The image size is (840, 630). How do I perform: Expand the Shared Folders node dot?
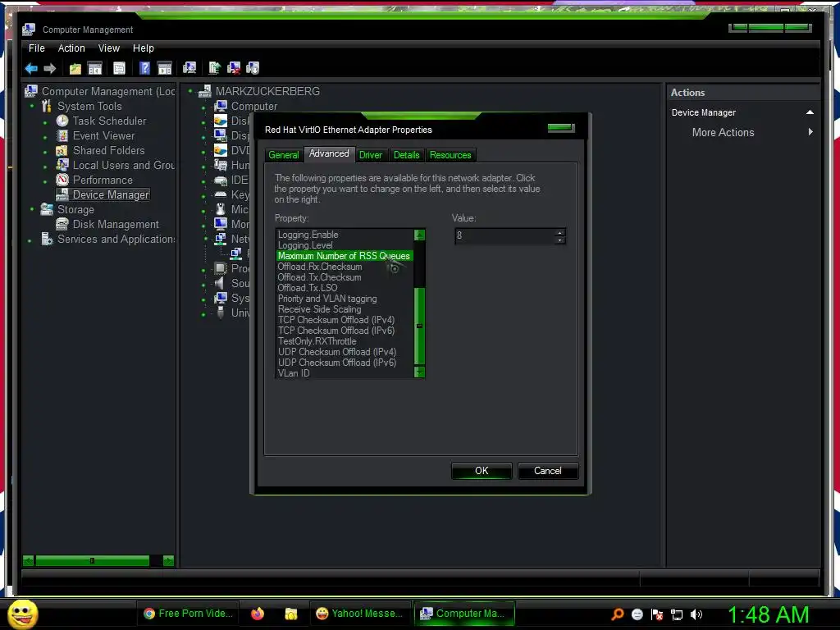(45, 152)
